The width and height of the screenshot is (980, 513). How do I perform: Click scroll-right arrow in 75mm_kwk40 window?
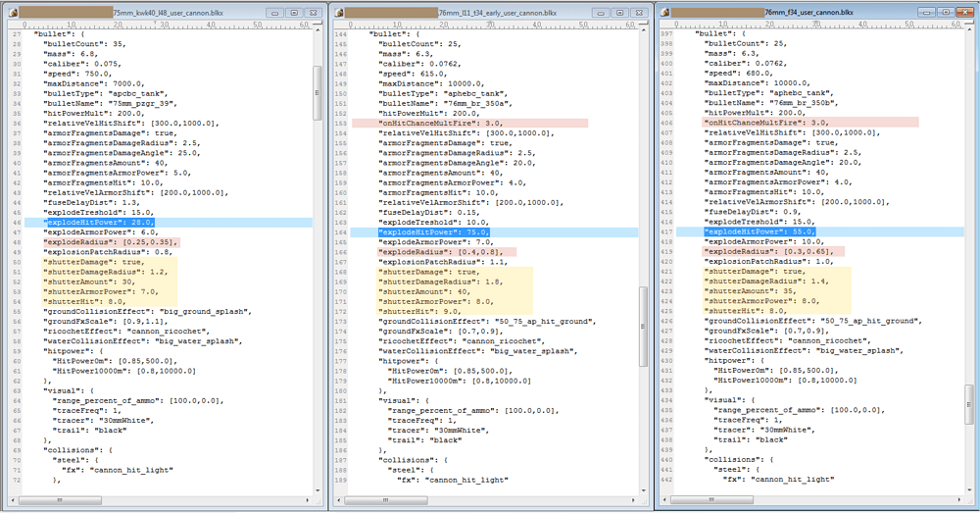pos(308,500)
